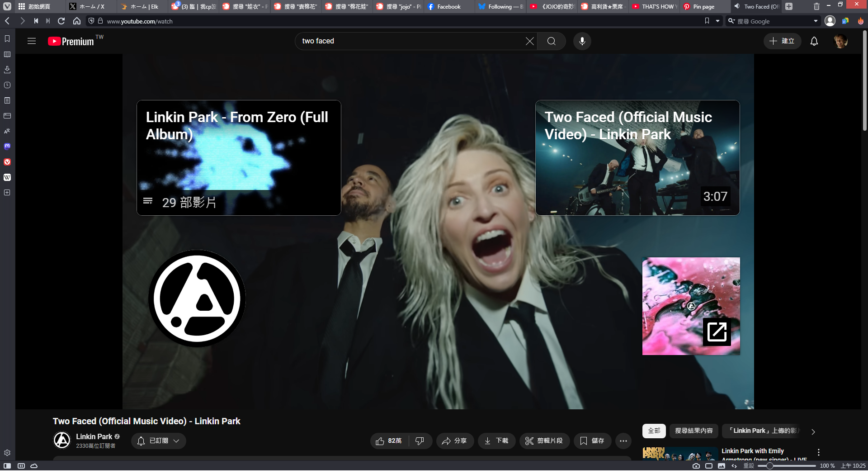Image resolution: width=868 pixels, height=474 pixels.
Task: Open YouTube account avatar menu
Action: (x=840, y=41)
